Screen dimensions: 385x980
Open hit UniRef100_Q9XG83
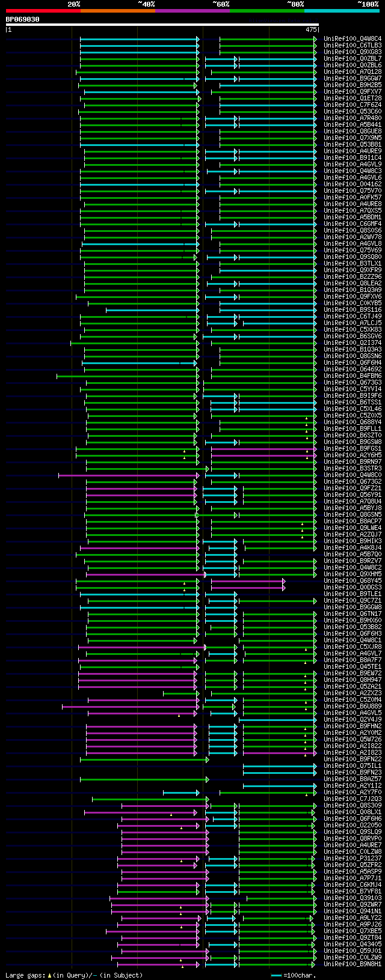point(353,52)
